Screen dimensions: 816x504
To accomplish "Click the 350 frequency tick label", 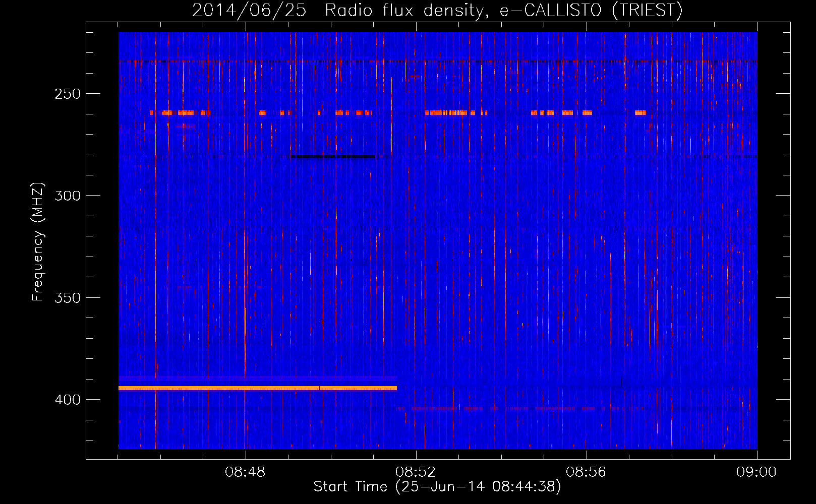I will coord(68,298).
